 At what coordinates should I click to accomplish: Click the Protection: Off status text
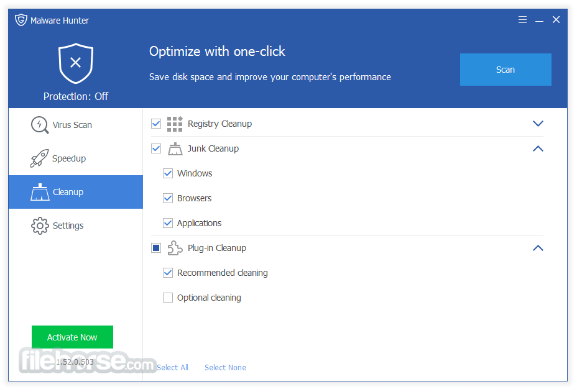76,96
